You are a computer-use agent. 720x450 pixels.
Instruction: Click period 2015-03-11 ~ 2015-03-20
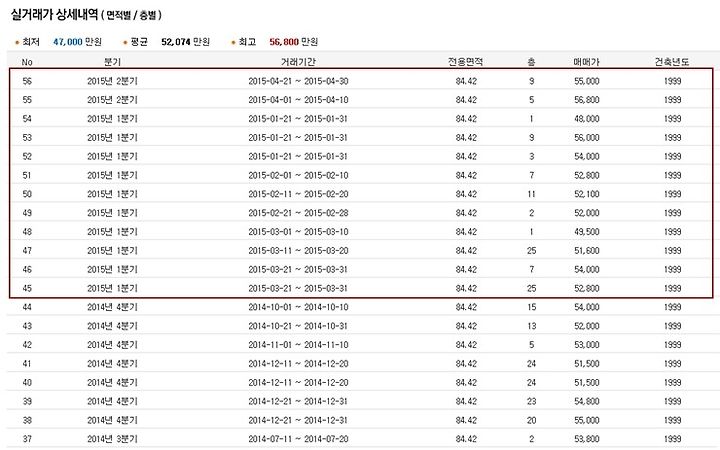point(298,251)
